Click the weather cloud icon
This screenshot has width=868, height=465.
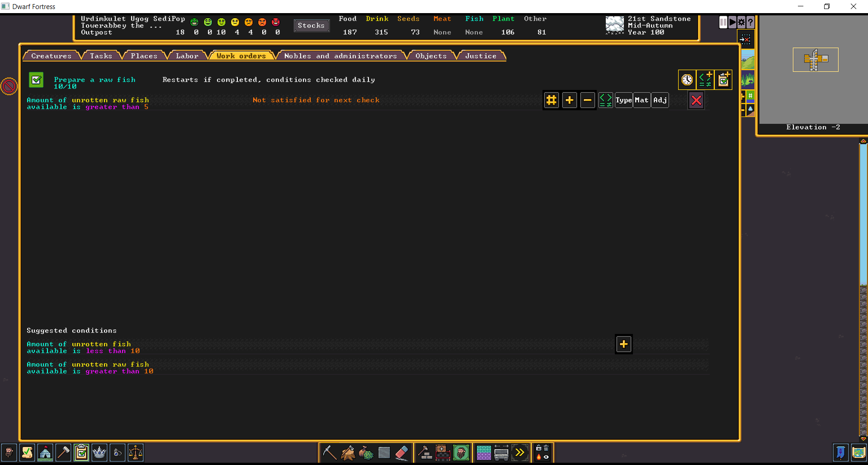click(615, 25)
